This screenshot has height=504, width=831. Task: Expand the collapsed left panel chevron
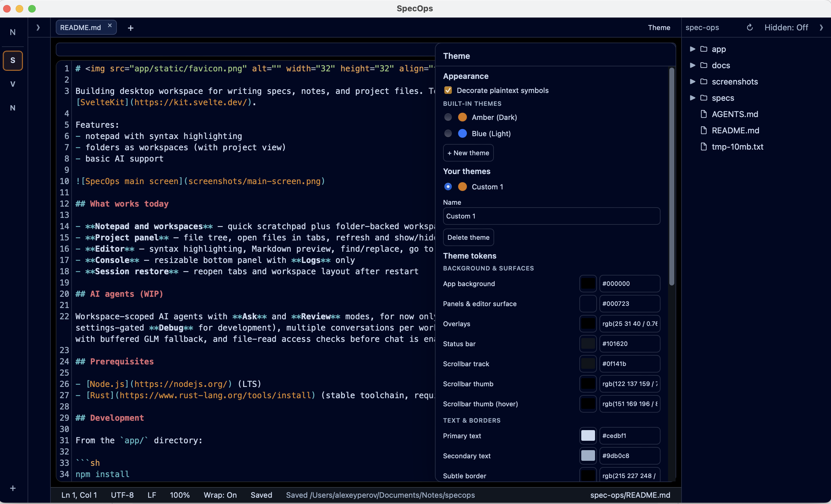point(38,28)
